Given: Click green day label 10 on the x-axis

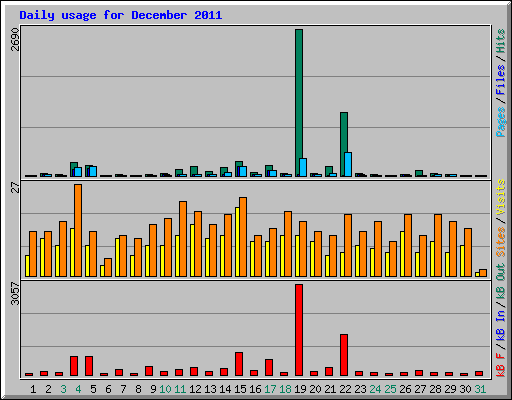Looking at the screenshot, I should [x=165, y=389].
